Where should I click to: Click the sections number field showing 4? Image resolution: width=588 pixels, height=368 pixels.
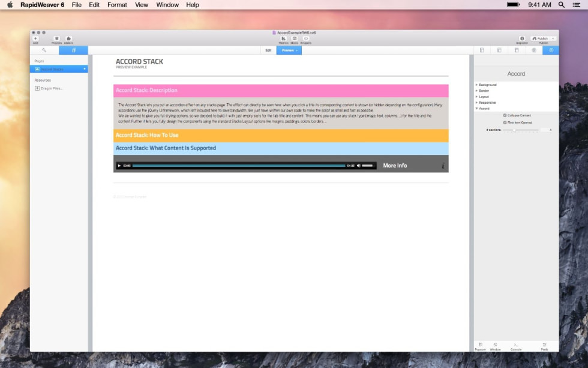point(547,130)
